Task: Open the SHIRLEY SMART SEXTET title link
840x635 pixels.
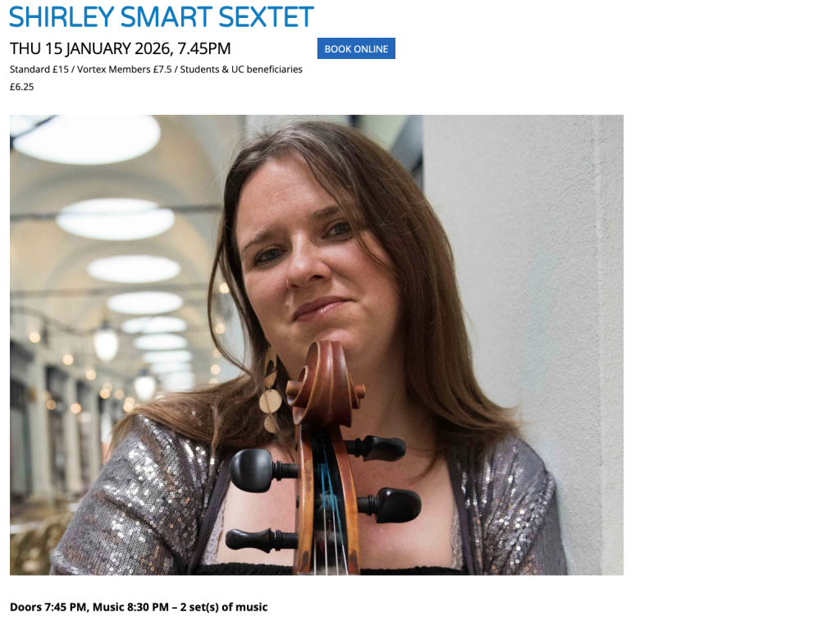Action: (162, 16)
